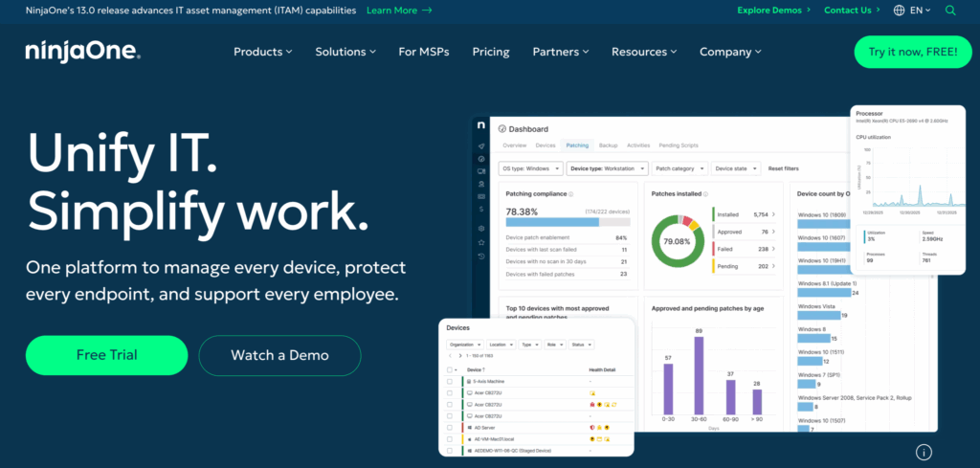This screenshot has height=468, width=980.
Task: Switch to the Activities dashboard tab
Action: pyautogui.click(x=638, y=145)
